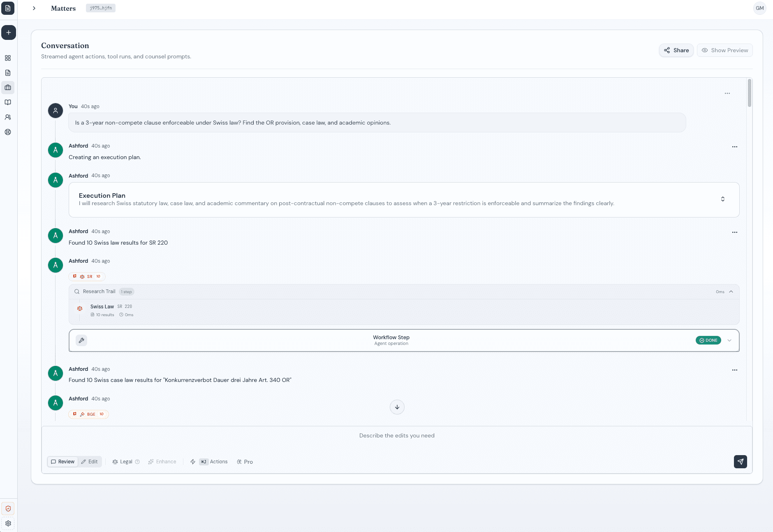Open the dashboard grid icon in sidebar

pyautogui.click(x=8, y=58)
